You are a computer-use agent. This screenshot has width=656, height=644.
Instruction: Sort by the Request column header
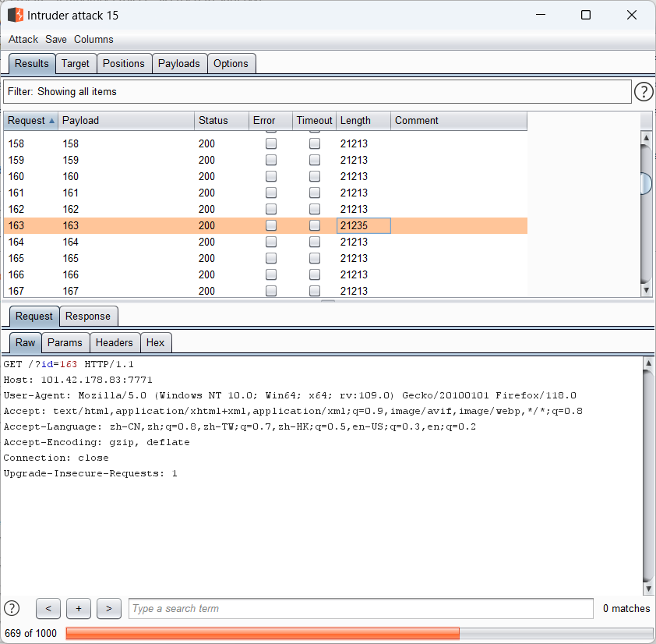click(31, 121)
